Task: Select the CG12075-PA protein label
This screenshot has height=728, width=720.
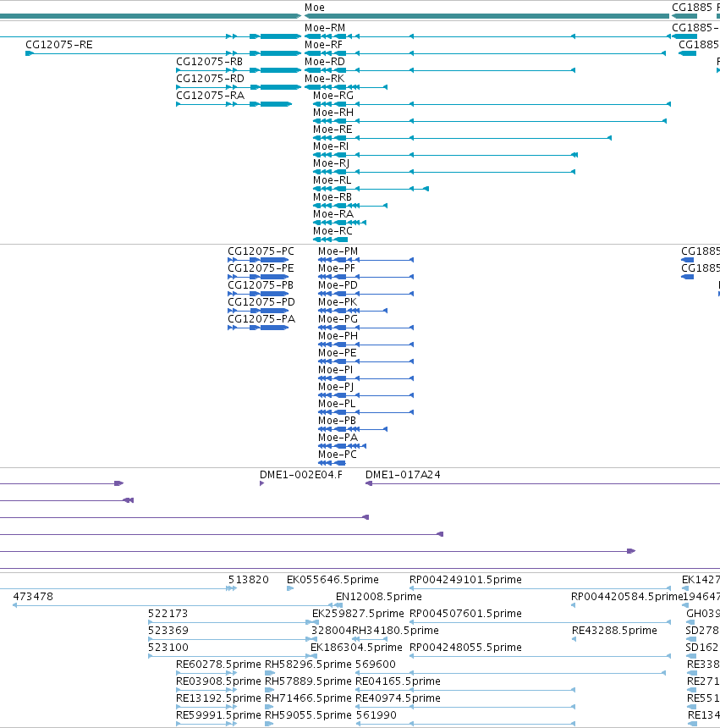Action: 261,319
